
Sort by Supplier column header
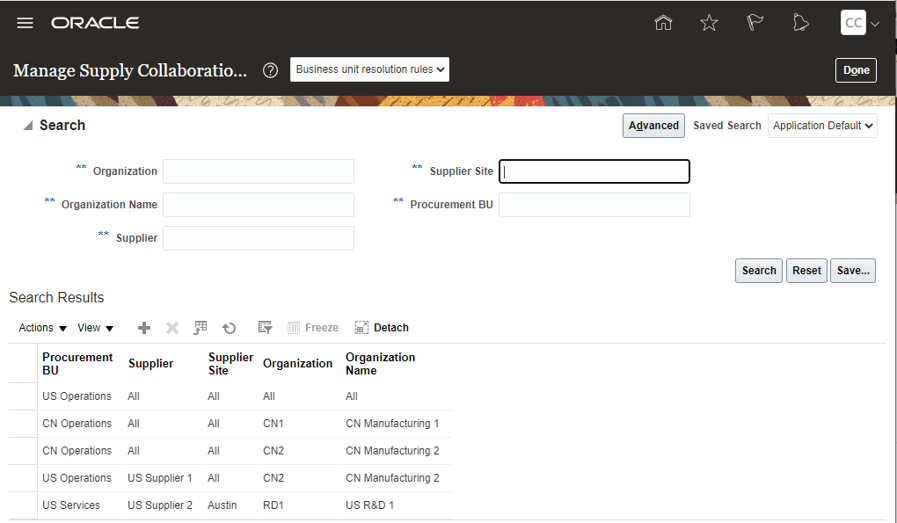coord(150,364)
